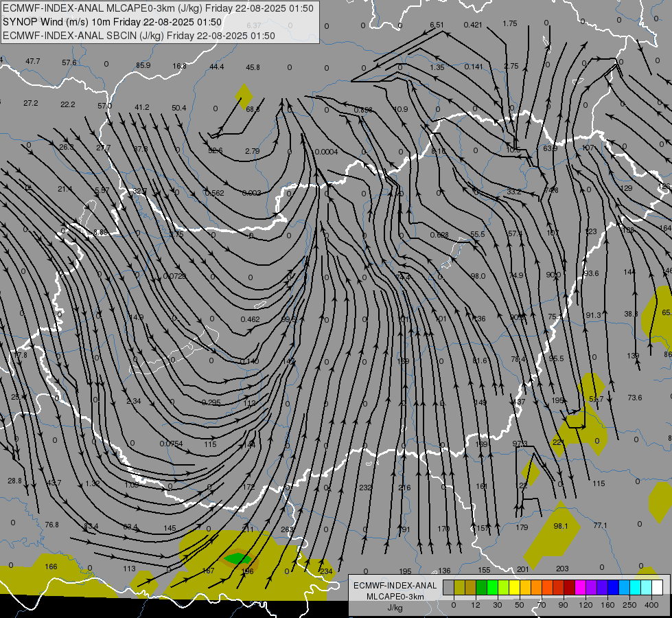
Task: Click the map value '232'
Action: pos(366,488)
